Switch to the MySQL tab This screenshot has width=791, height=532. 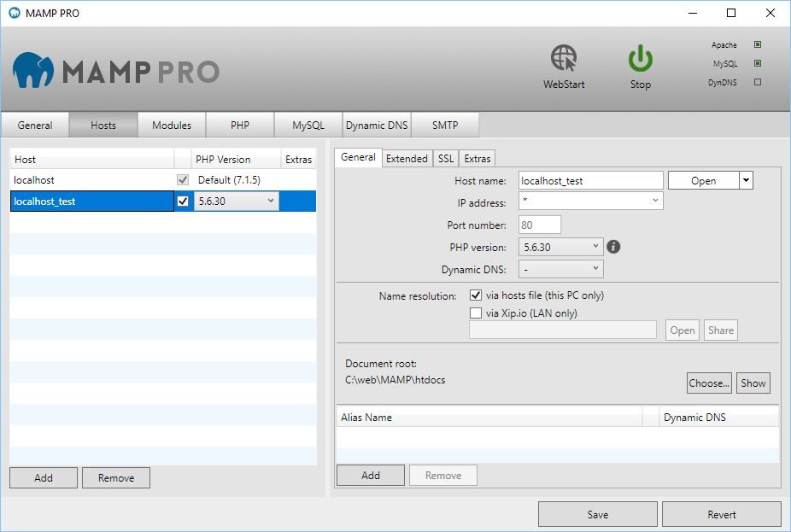[308, 125]
